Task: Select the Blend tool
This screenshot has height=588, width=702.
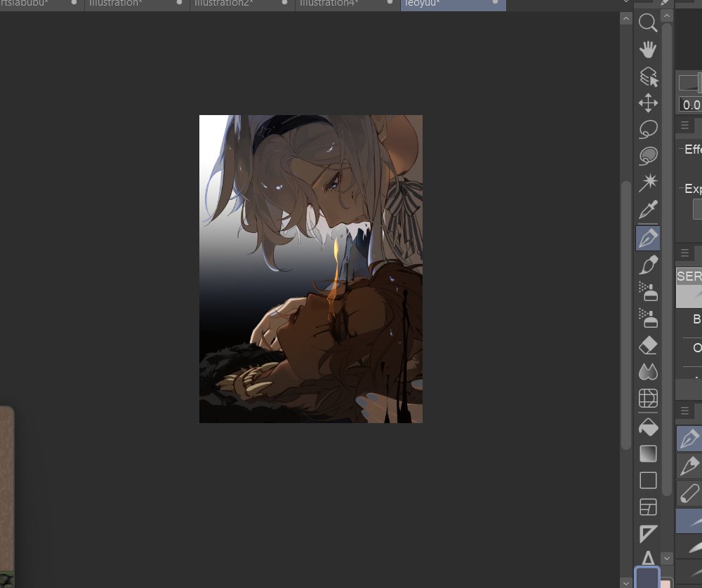Action: point(648,372)
